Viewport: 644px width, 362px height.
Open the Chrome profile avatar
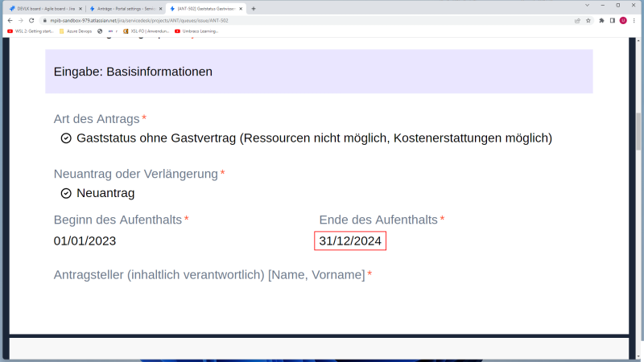pos(623,21)
